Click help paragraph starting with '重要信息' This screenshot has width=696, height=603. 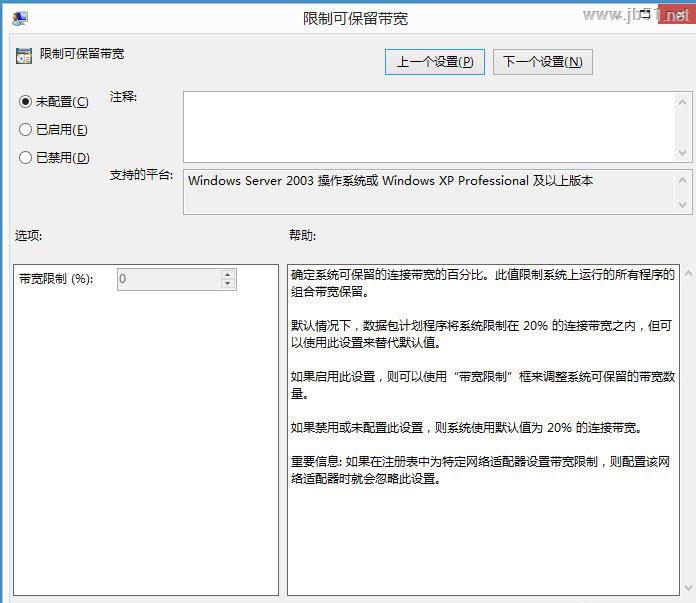[480, 470]
